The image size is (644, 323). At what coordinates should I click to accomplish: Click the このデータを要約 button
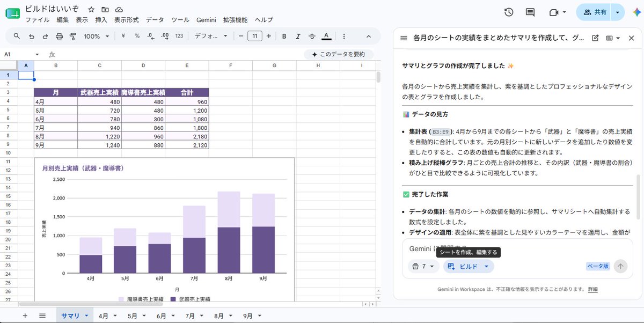tap(339, 54)
